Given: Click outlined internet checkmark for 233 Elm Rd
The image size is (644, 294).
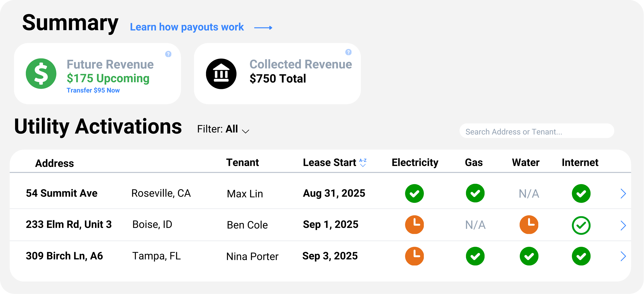Looking at the screenshot, I should [581, 225].
